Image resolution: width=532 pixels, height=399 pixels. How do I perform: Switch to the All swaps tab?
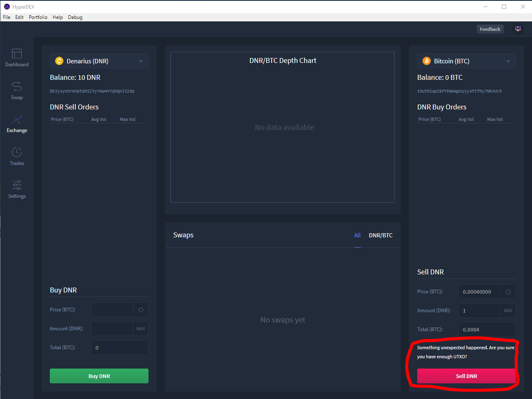(357, 235)
